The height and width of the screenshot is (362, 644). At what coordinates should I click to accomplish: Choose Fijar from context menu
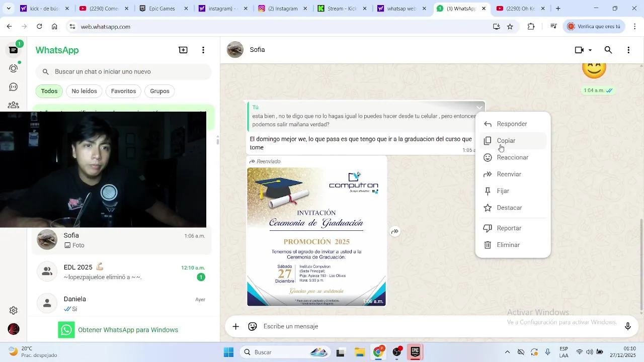[513, 191]
